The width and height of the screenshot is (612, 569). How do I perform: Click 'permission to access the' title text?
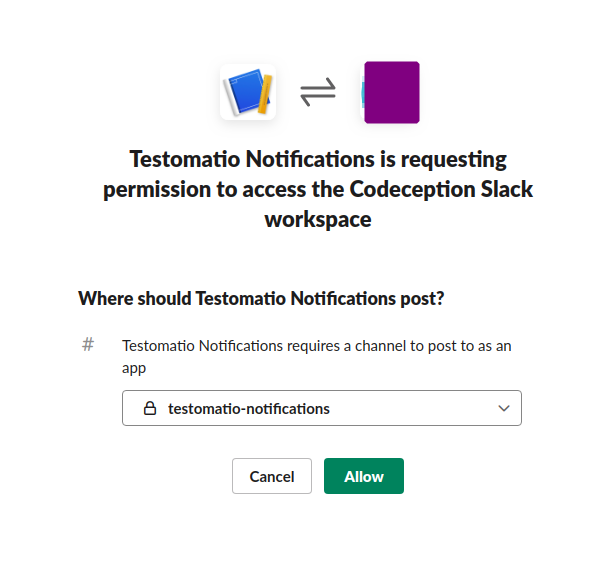coord(224,190)
